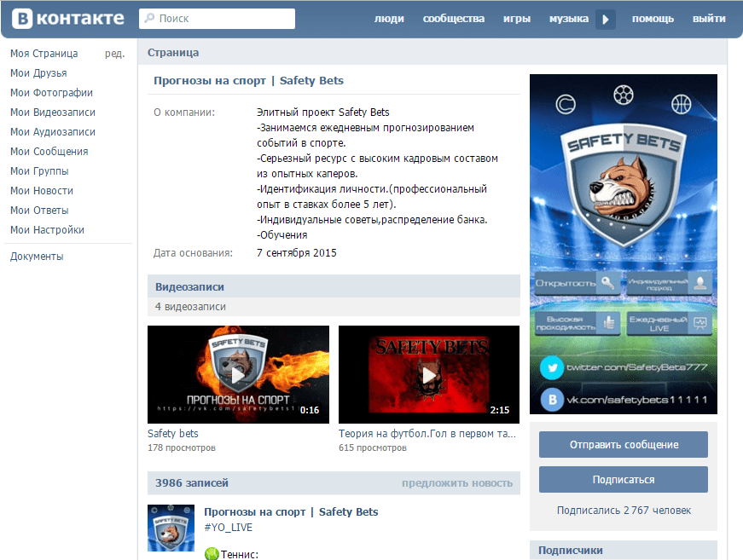
Task: Open 'Документы' in sidebar
Action: coord(37,257)
